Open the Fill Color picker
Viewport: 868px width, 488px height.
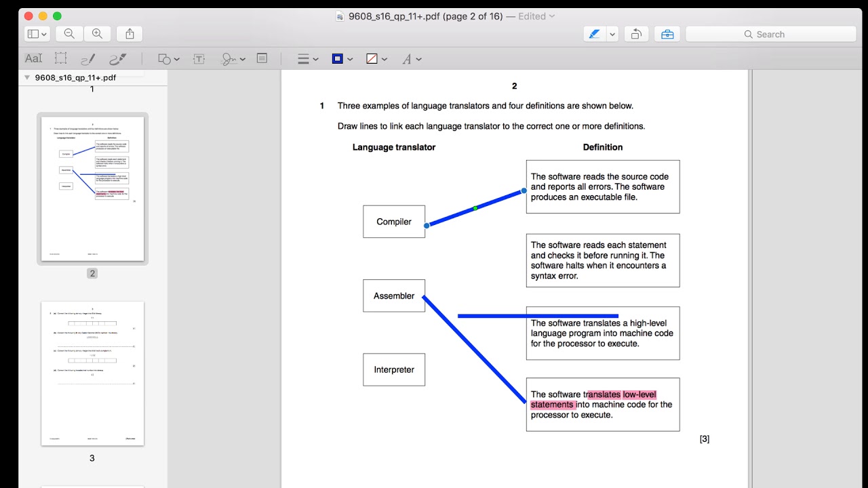[x=376, y=59]
